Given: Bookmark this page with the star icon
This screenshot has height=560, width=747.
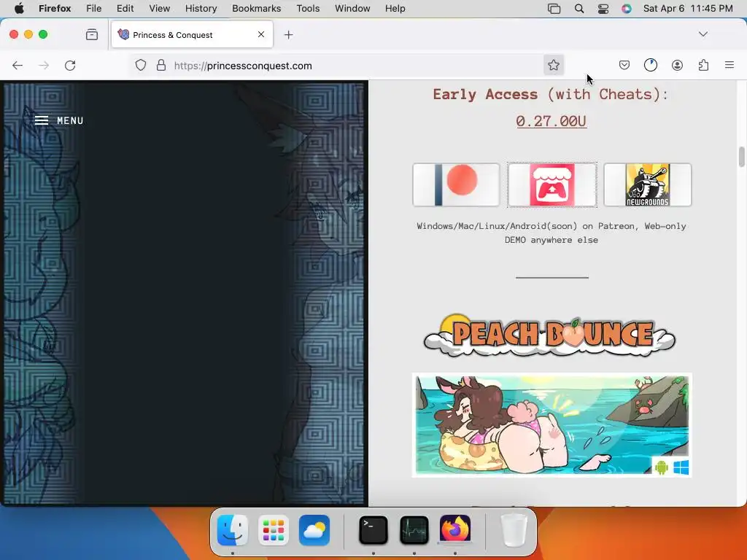Looking at the screenshot, I should [553, 65].
